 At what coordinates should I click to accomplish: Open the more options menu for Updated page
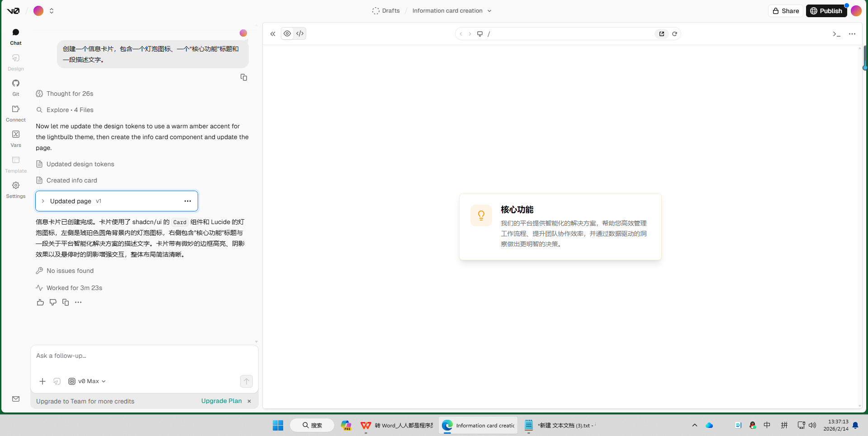(x=188, y=201)
